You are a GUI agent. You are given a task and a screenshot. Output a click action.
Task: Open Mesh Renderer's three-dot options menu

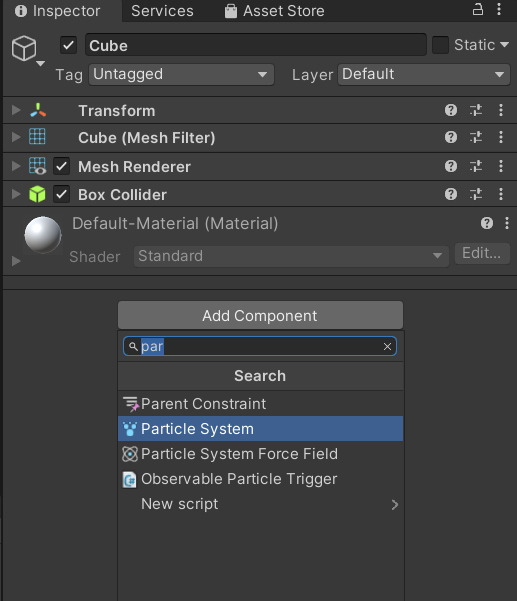(501, 166)
